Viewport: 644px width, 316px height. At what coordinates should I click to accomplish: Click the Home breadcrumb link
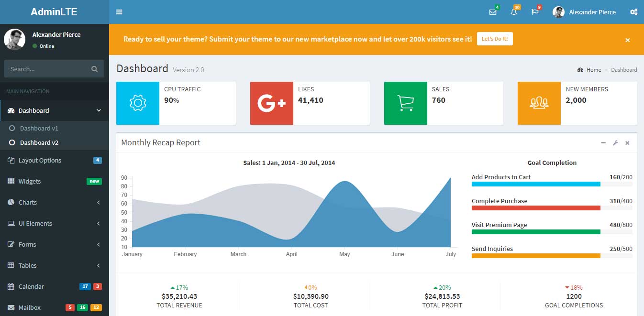point(593,70)
